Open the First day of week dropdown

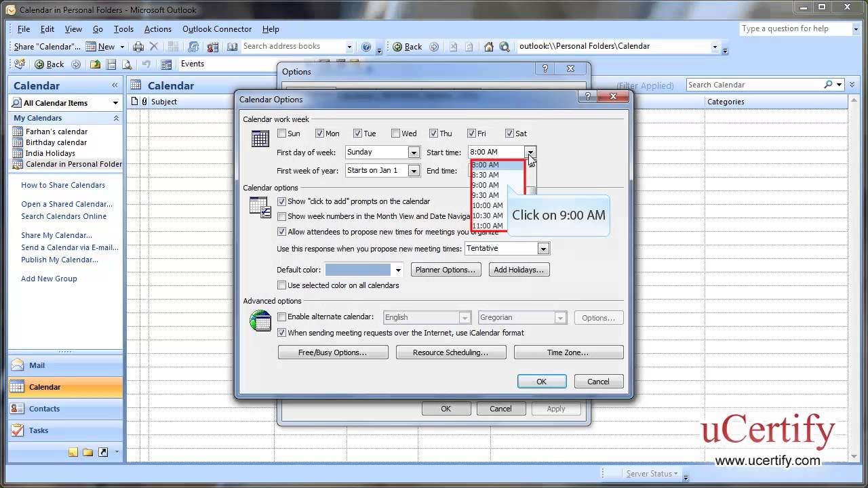tap(413, 152)
